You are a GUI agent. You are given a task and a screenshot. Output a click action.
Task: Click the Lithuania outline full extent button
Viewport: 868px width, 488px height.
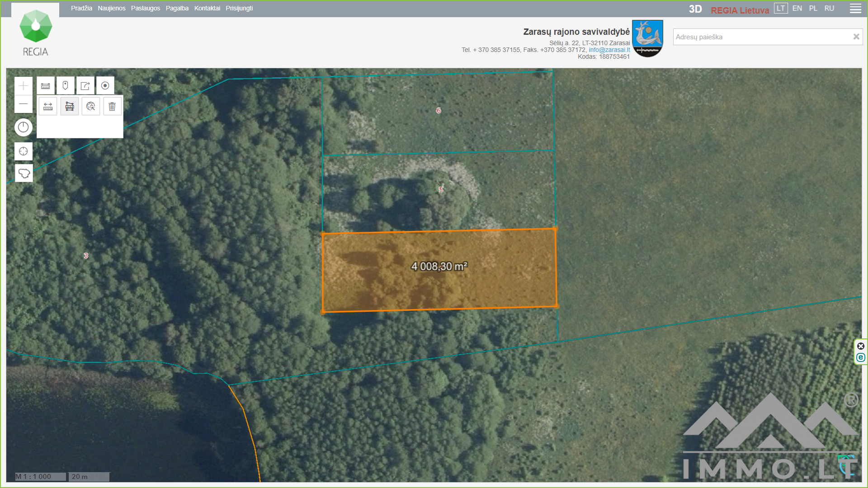pyautogui.click(x=24, y=174)
